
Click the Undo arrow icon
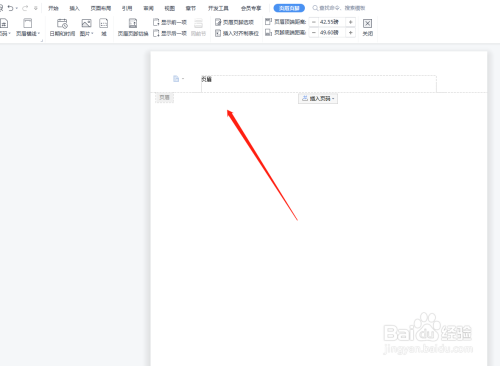click(11, 8)
